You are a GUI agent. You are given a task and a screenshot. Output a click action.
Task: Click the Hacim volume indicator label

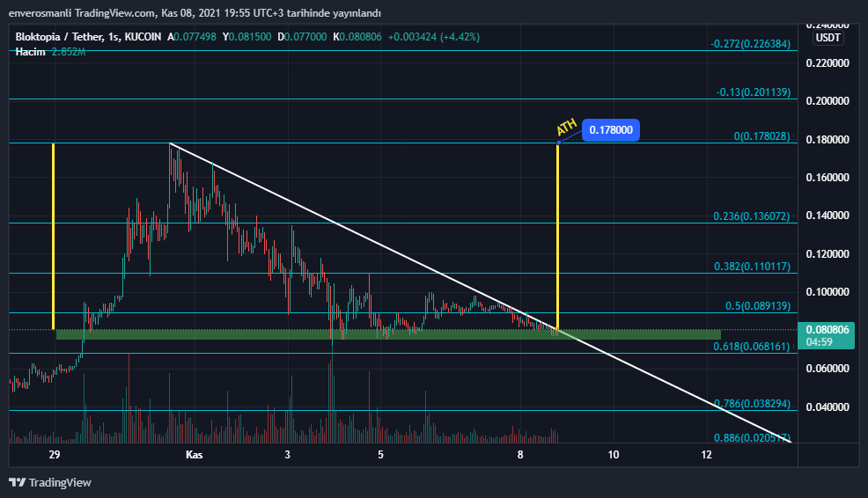pos(31,51)
